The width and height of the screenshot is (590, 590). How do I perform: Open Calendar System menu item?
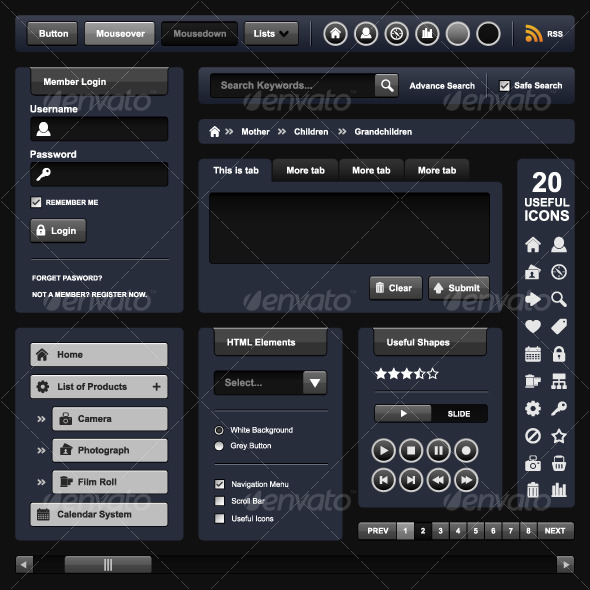tap(99, 514)
